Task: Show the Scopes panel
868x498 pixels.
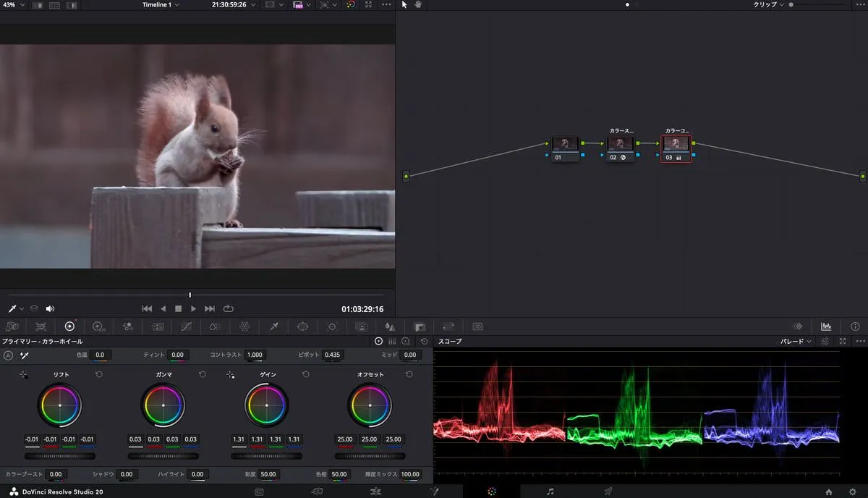Action: pyautogui.click(x=826, y=326)
